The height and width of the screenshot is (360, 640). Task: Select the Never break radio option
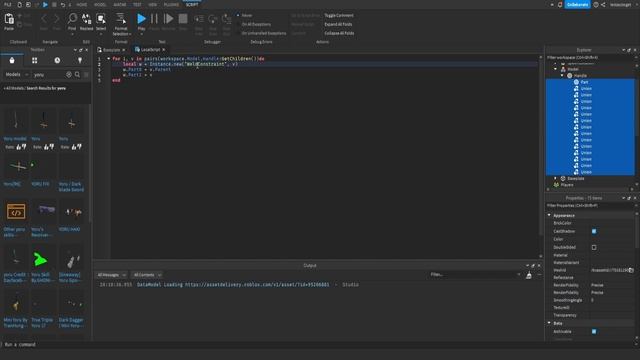pos(245,15)
